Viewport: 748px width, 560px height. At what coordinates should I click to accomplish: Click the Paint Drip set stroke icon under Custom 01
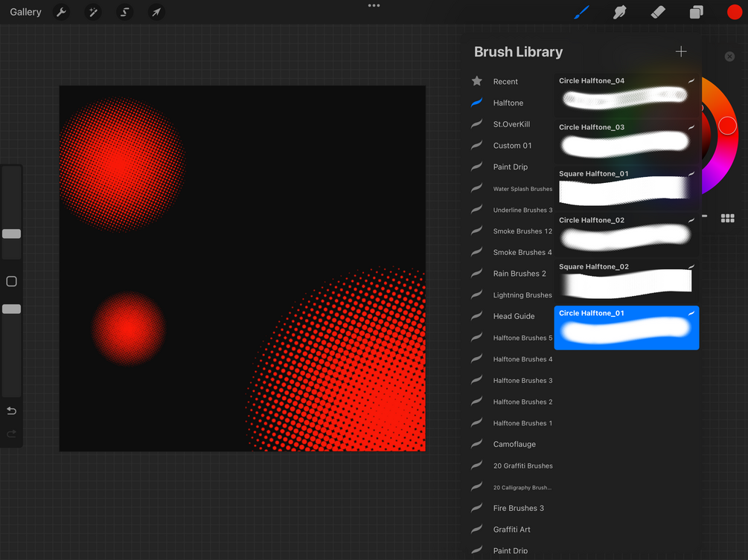click(x=476, y=167)
